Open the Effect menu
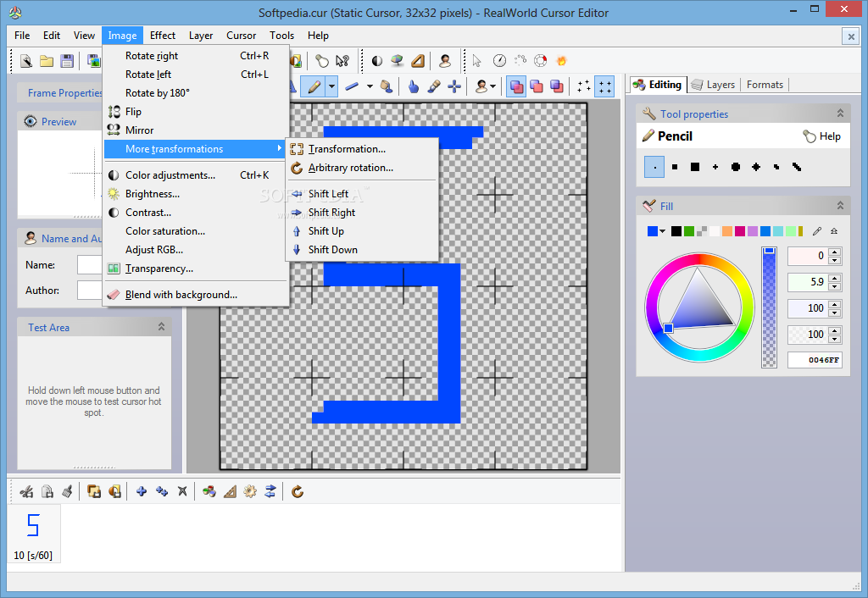This screenshot has height=598, width=868. [x=162, y=36]
